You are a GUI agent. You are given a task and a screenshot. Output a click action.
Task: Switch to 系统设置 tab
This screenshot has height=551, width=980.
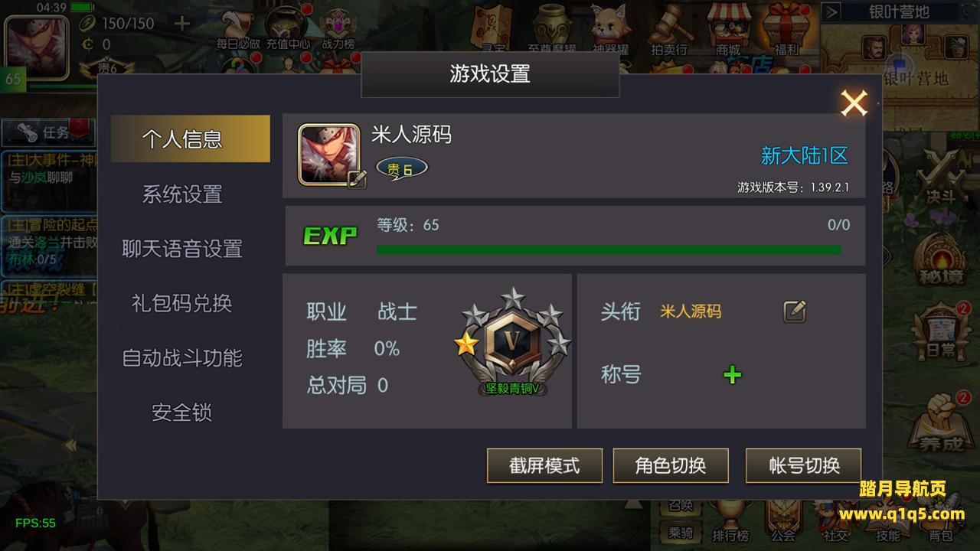point(182,194)
